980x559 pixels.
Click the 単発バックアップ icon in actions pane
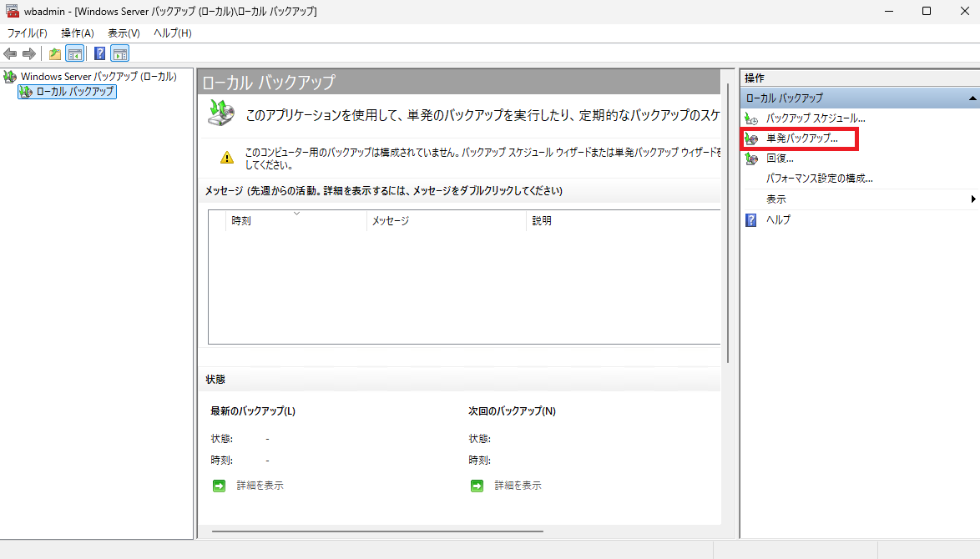click(751, 138)
